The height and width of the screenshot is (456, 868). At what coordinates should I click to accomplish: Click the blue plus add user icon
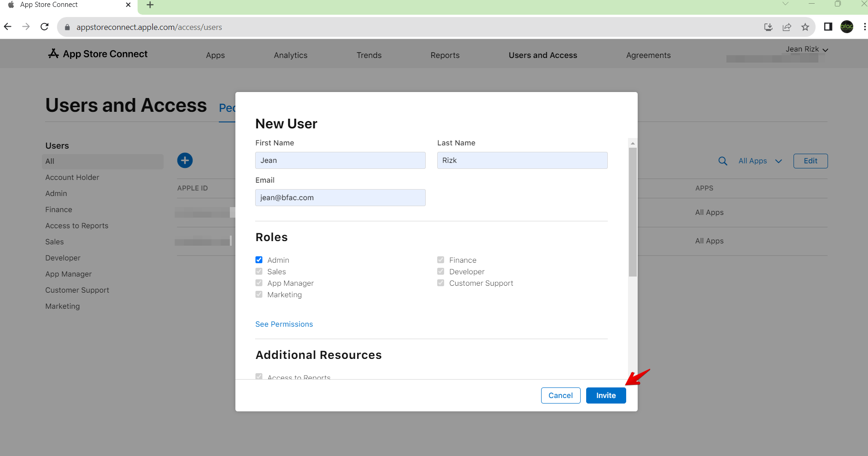(185, 161)
